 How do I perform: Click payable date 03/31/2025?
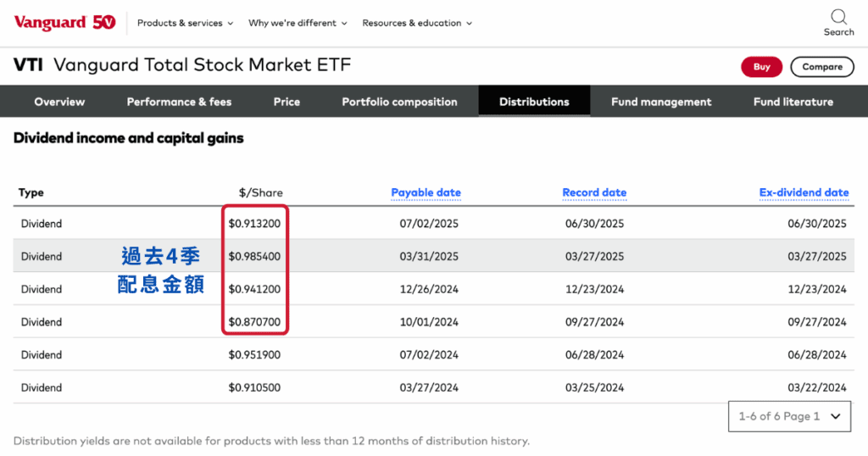(x=429, y=256)
